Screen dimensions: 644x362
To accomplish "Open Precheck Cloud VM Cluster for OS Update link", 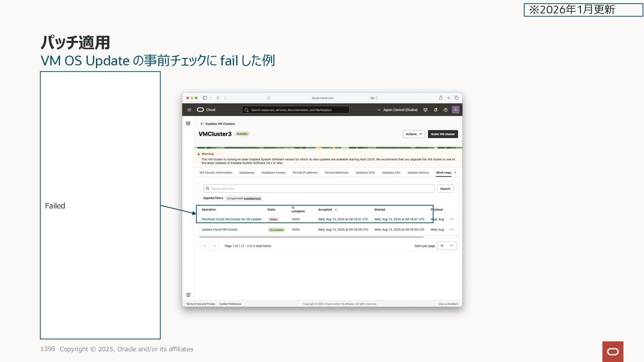I will pos(231,219).
